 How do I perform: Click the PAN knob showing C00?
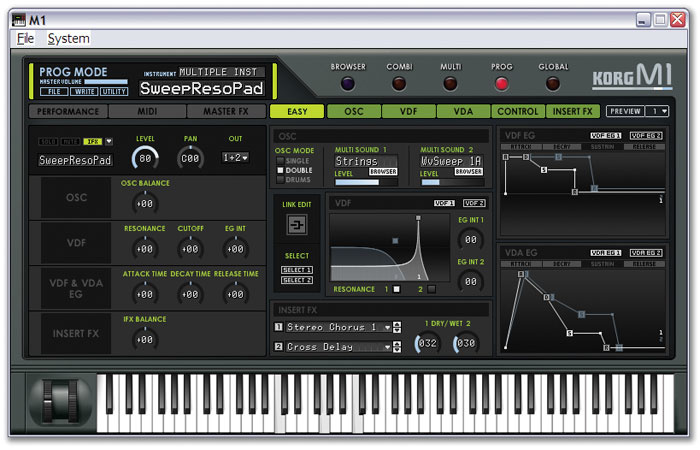[x=190, y=158]
